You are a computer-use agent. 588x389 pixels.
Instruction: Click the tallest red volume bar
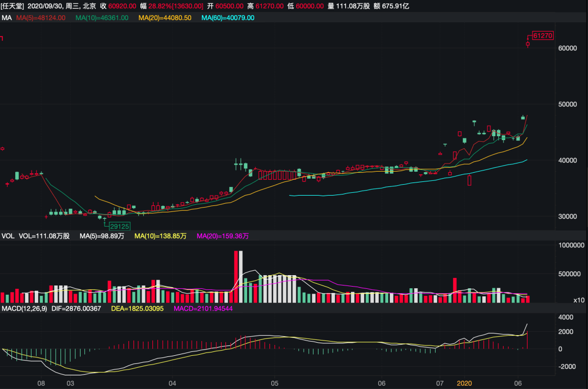point(236,277)
